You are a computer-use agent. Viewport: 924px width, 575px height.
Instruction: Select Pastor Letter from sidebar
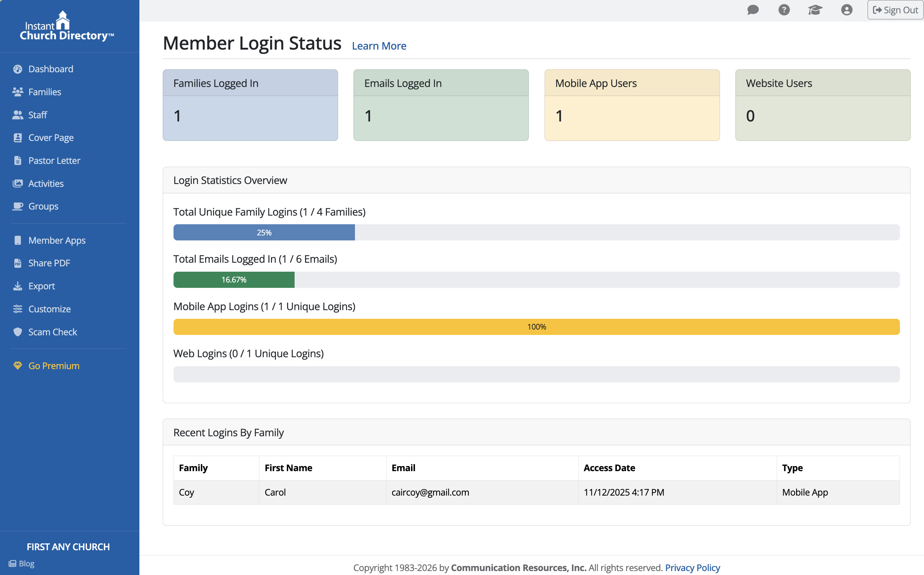tap(54, 161)
